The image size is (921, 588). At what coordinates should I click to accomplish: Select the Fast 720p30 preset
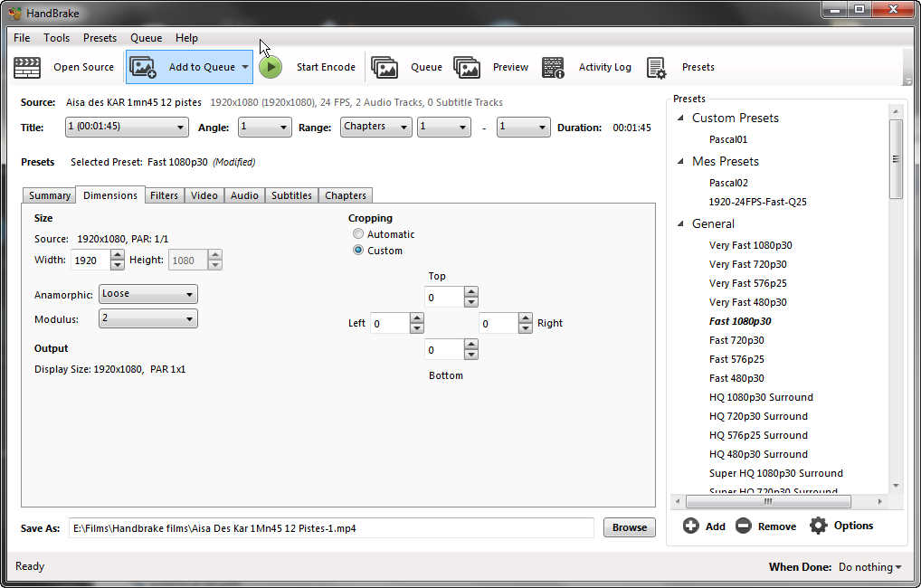coord(736,340)
